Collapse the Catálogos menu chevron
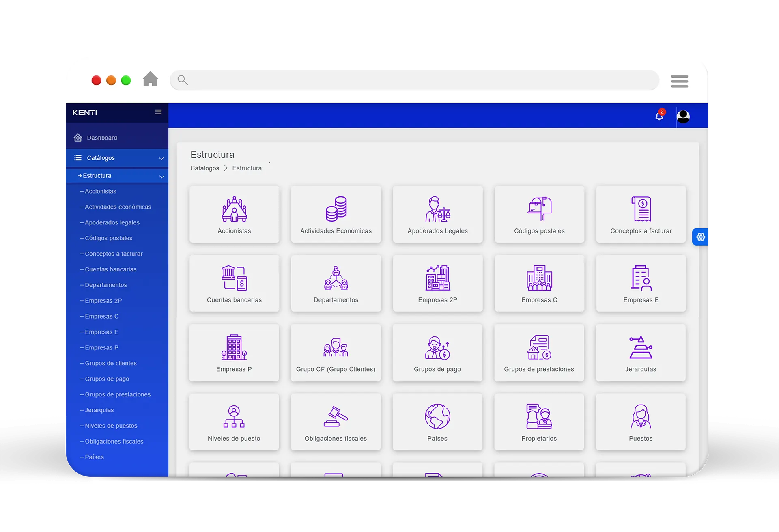 click(x=161, y=158)
